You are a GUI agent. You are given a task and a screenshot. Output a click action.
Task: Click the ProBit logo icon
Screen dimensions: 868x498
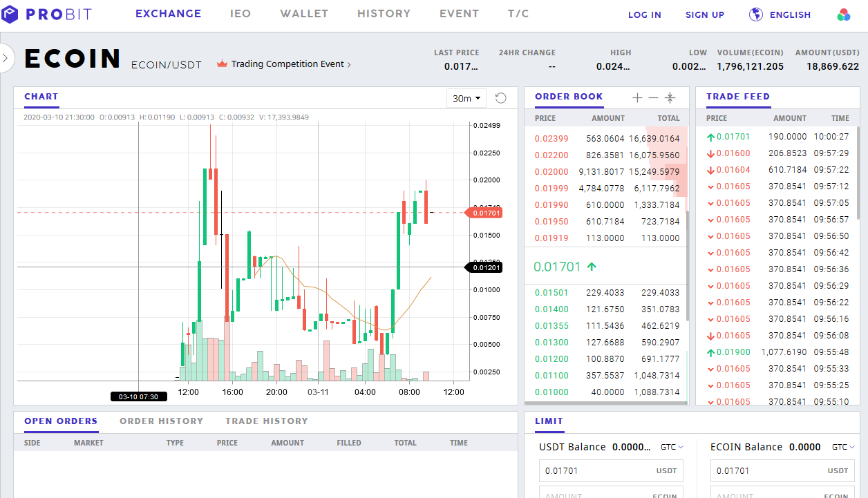coord(11,15)
